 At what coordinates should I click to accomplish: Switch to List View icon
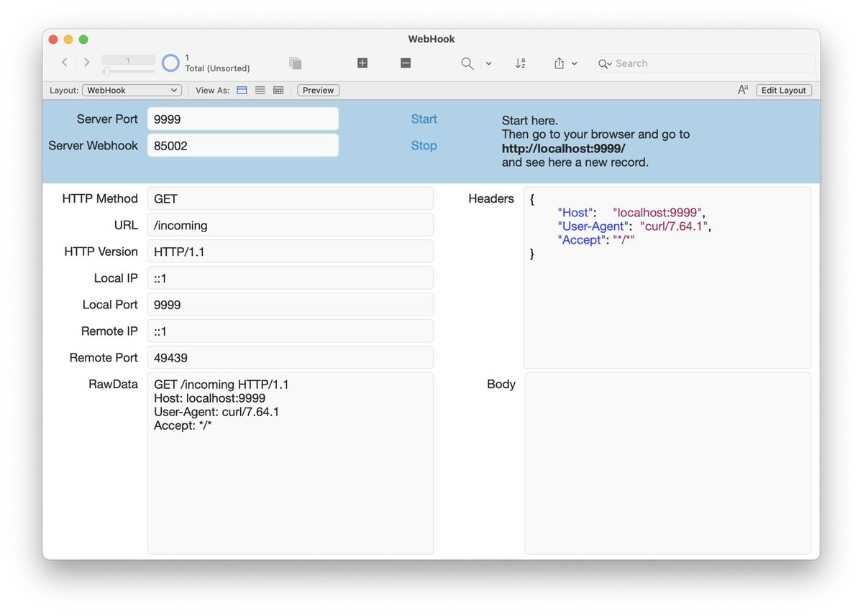tap(260, 90)
